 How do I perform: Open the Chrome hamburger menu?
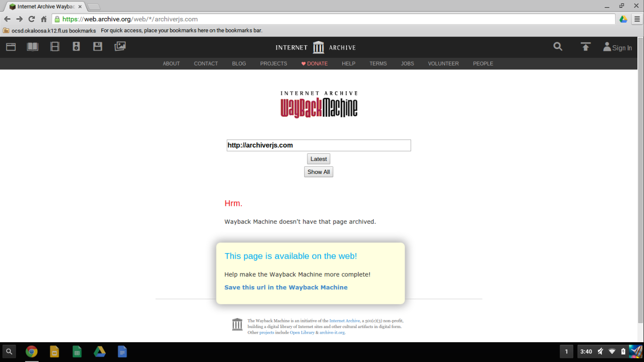(x=637, y=19)
